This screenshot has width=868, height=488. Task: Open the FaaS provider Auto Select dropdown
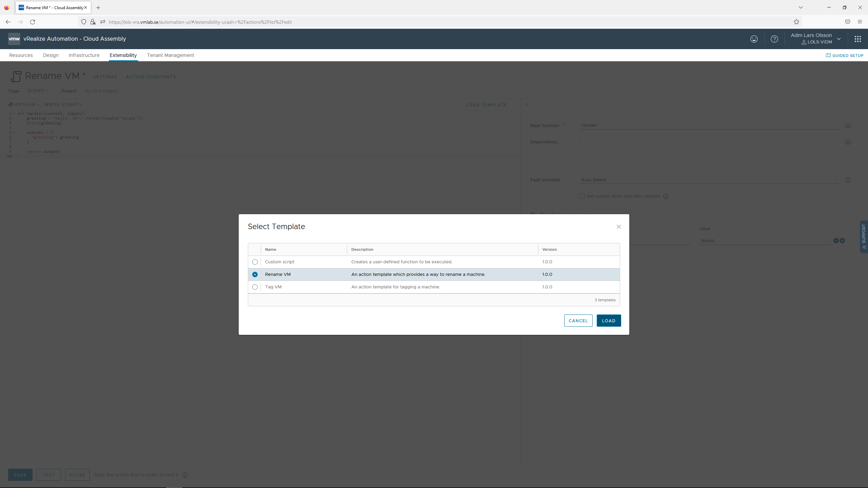(x=709, y=180)
